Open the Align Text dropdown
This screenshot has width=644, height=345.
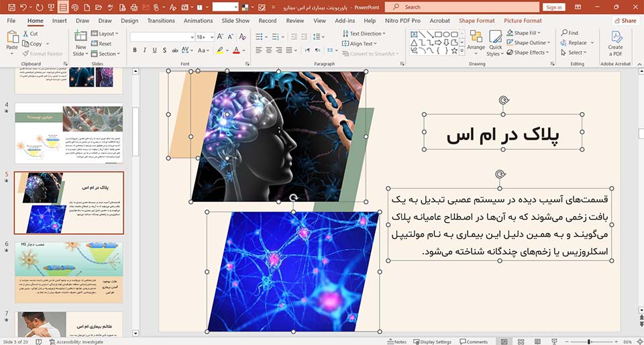(x=360, y=44)
